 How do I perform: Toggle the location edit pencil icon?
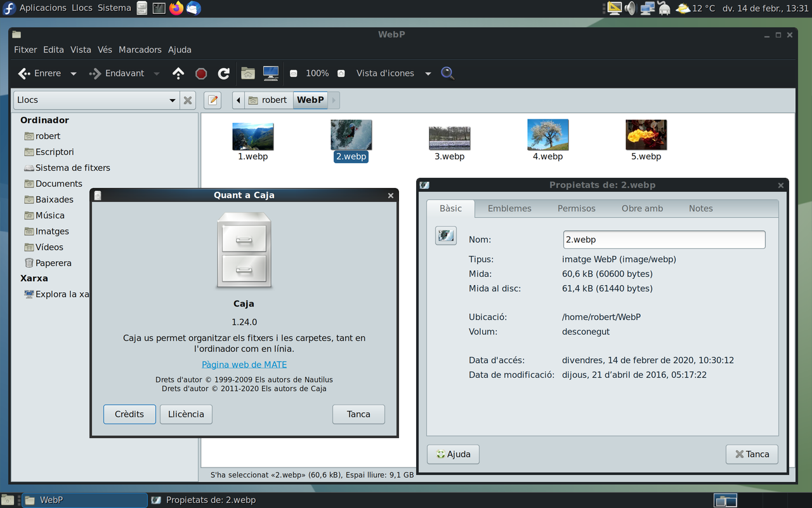coord(213,100)
